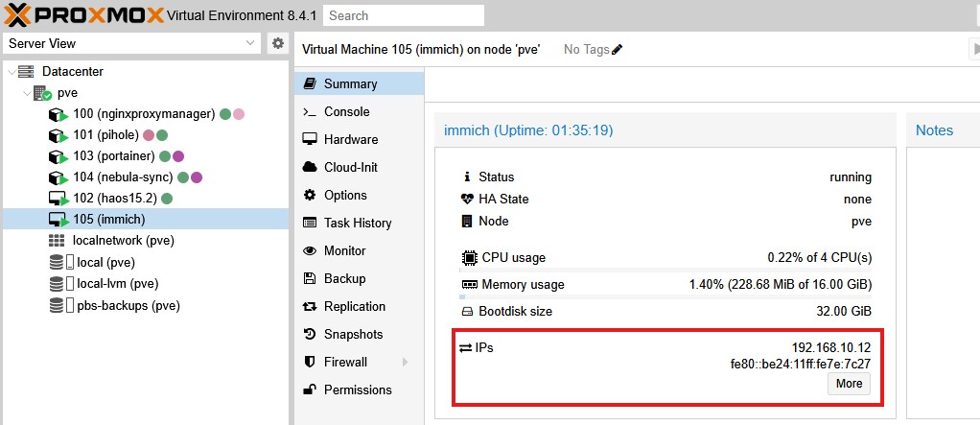Click storage icon for local-lvm (pve)
The height and width of the screenshot is (425, 980).
(x=61, y=284)
